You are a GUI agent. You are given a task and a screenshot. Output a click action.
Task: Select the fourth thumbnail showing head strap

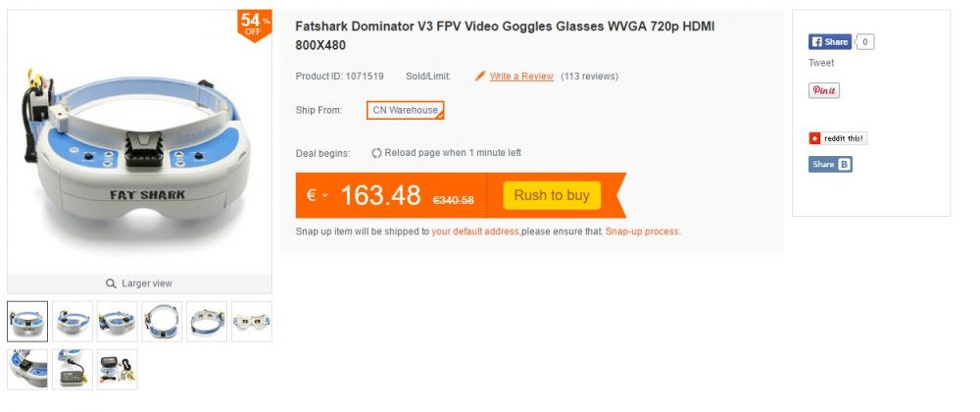[162, 322]
